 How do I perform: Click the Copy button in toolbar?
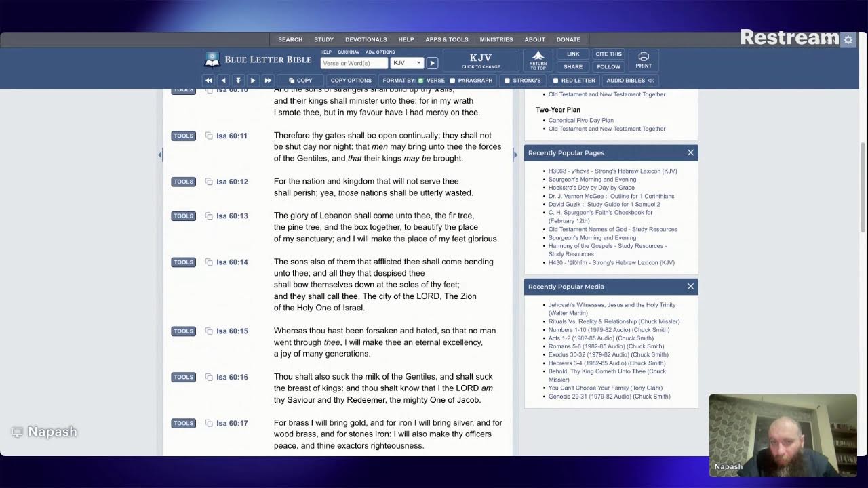(299, 81)
